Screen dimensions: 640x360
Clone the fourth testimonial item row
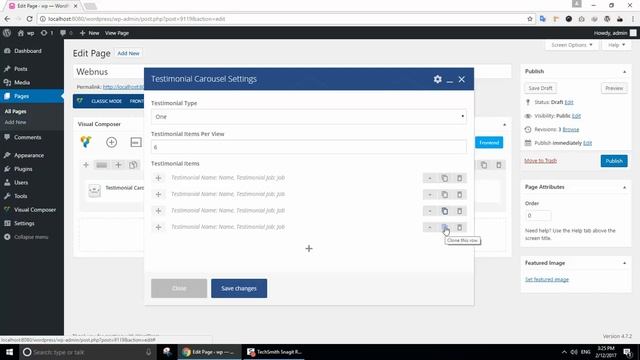pyautogui.click(x=444, y=227)
